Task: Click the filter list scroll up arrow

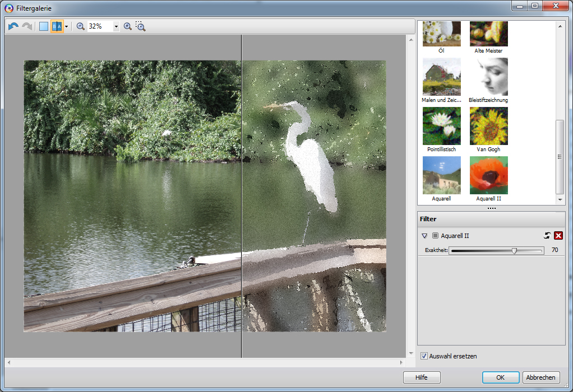Action: [x=560, y=26]
